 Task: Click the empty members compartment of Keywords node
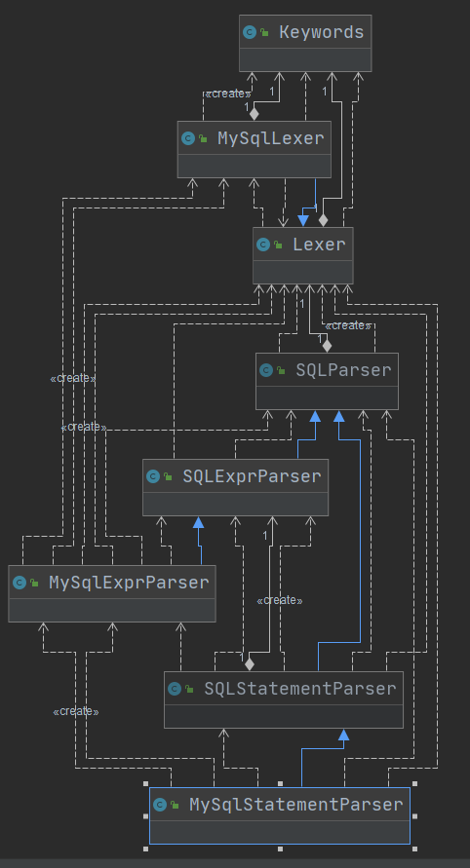click(305, 59)
